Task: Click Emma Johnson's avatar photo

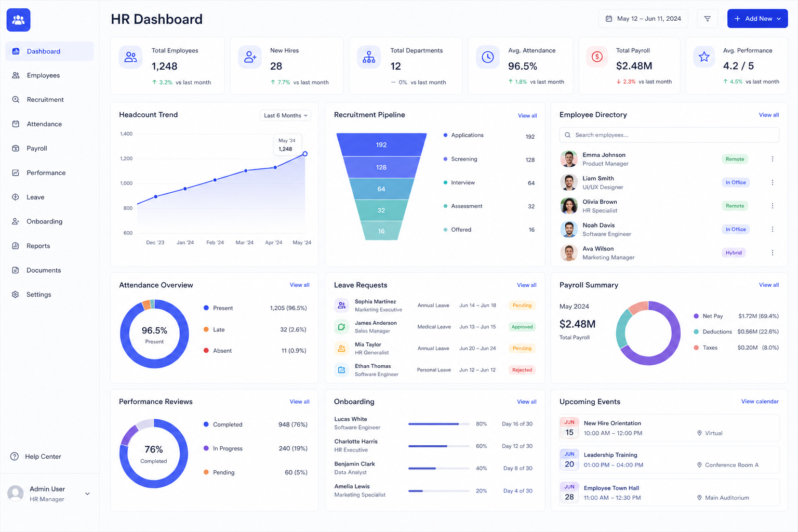Action: click(x=569, y=159)
